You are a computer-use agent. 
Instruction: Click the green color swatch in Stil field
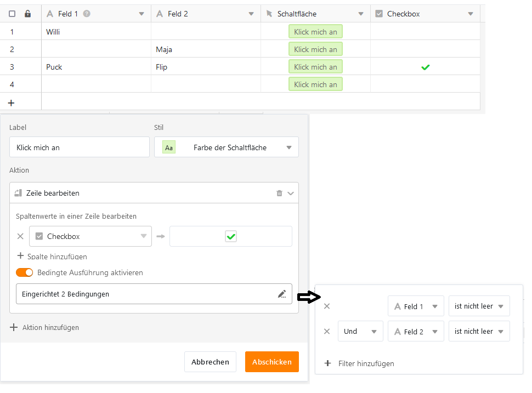coord(169,147)
